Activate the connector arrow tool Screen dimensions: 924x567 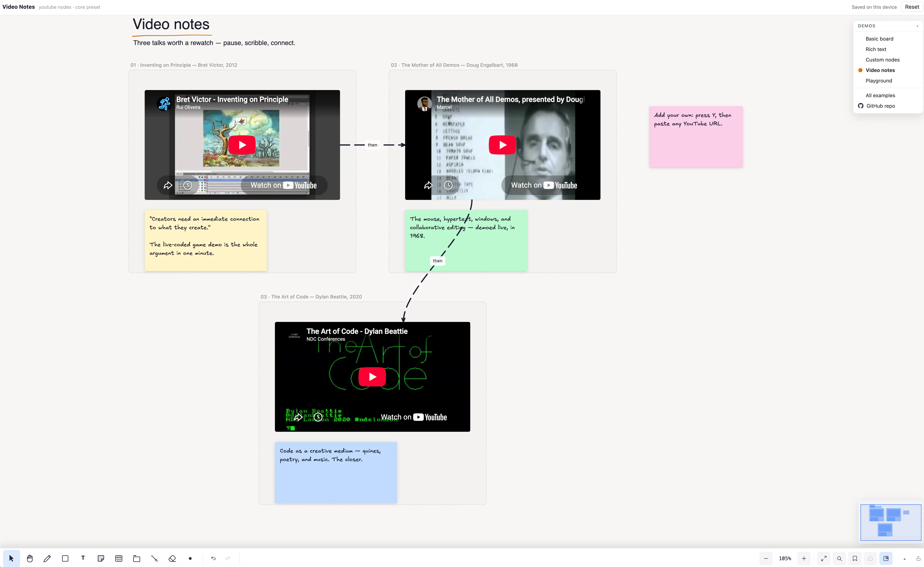point(154,558)
